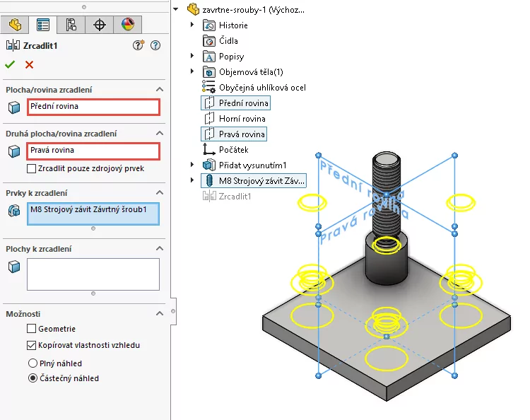Select the Přední rovina mirror plane field
This screenshot has height=420, width=530.
[x=93, y=107]
